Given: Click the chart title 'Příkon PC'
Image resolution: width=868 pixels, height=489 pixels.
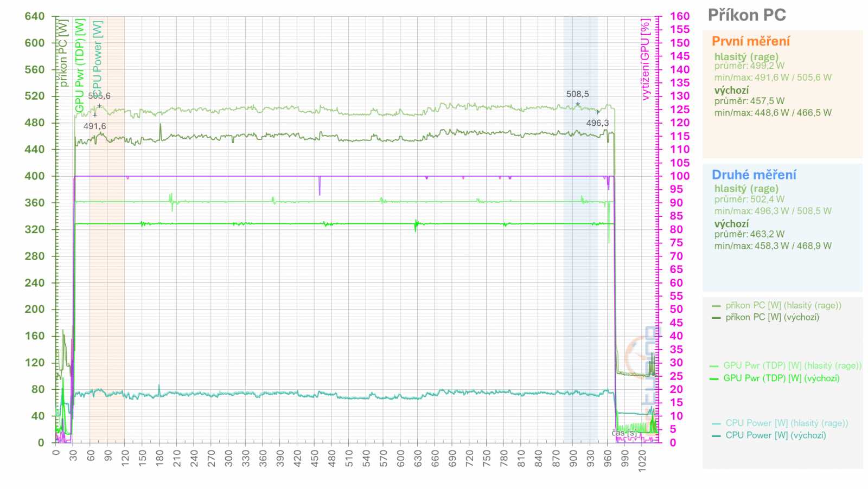Looking at the screenshot, I should [x=746, y=15].
